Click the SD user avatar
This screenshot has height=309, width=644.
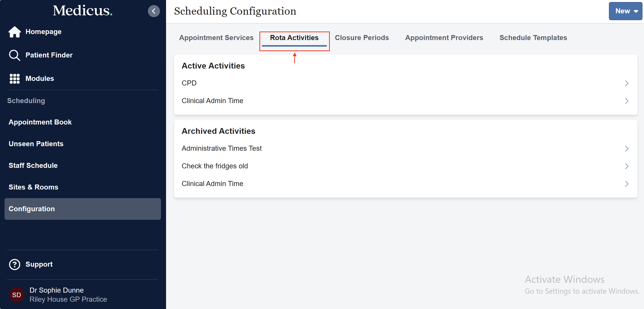click(16, 295)
